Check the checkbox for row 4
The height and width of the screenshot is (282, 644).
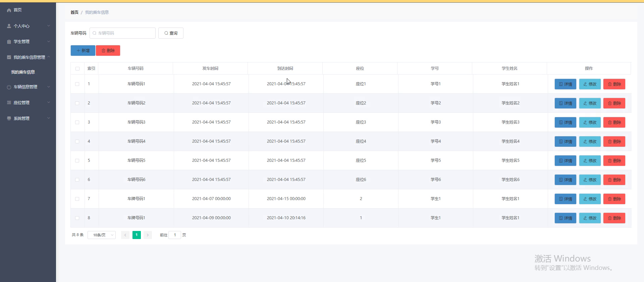tap(77, 141)
